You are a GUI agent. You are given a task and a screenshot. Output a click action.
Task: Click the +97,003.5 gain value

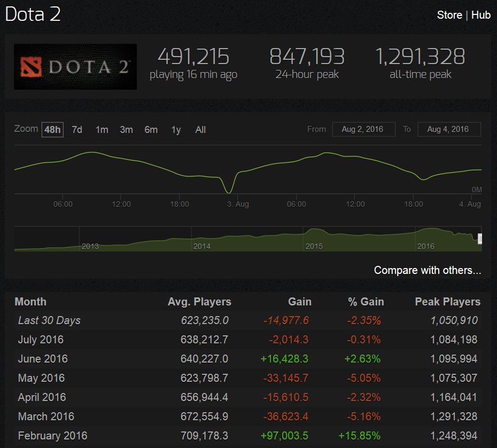coord(284,436)
